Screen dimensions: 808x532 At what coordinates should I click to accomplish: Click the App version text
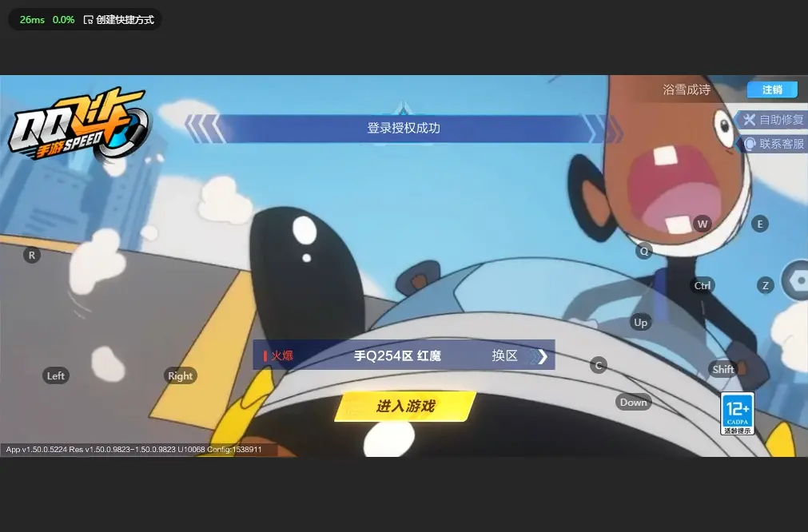coord(133,450)
